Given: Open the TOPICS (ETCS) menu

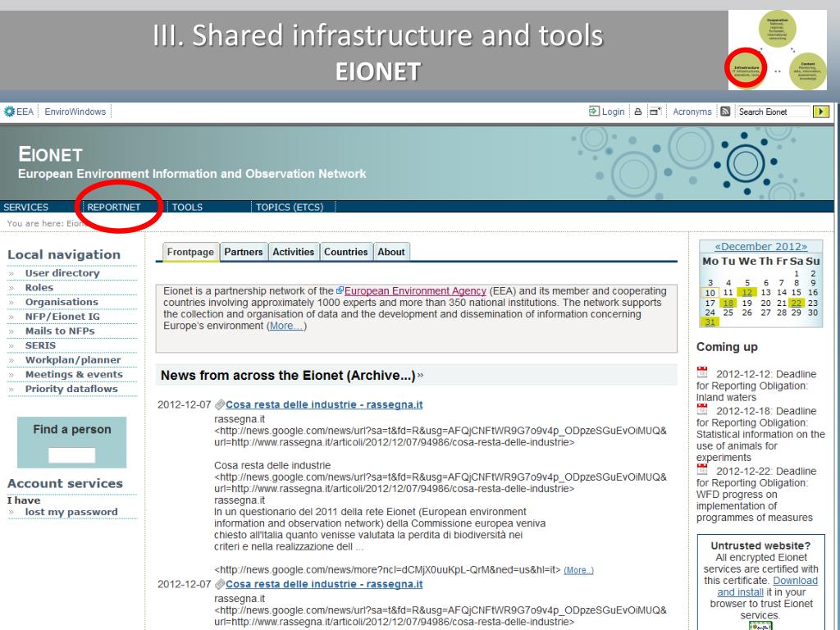Looking at the screenshot, I should [x=290, y=208].
